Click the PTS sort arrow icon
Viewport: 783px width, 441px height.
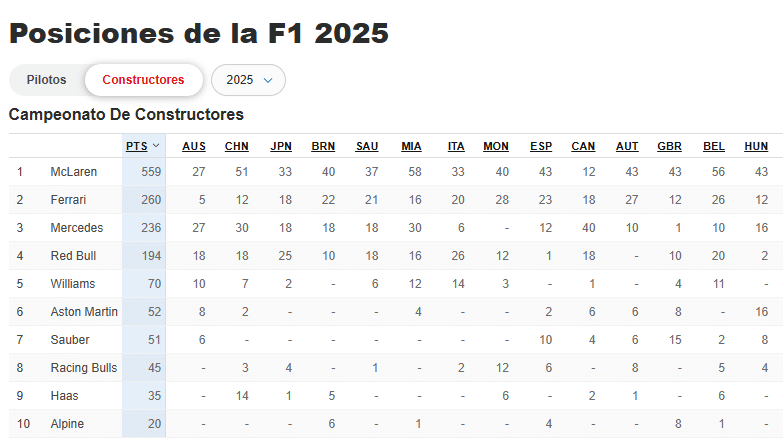click(156, 146)
